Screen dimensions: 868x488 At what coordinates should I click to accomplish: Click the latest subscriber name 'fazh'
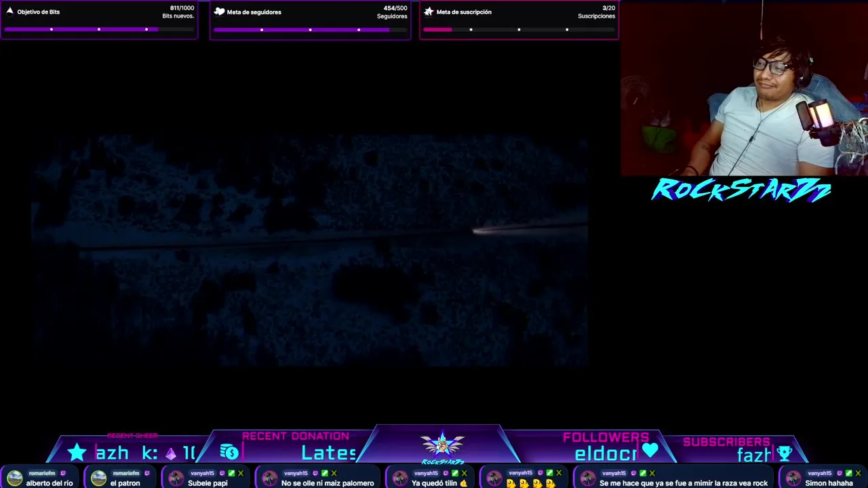[x=754, y=455]
